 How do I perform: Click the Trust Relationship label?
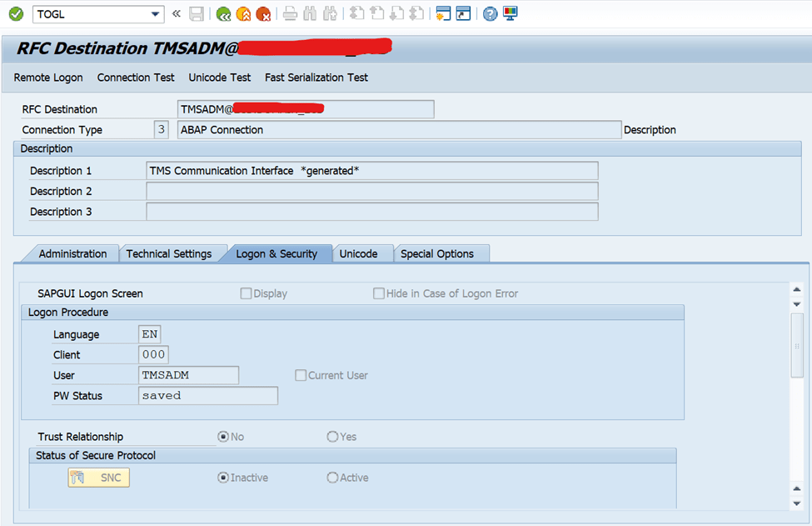pyautogui.click(x=80, y=437)
